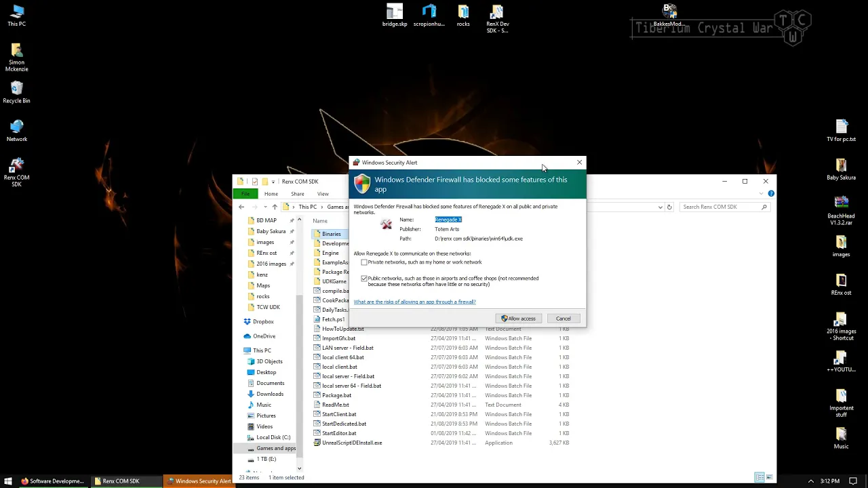
Task: Open 3D Objects folder
Action: pos(269,361)
